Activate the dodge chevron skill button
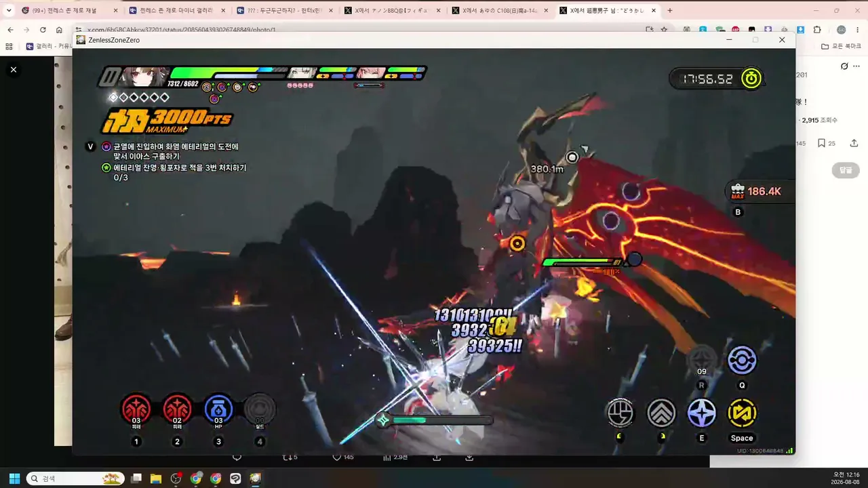 click(x=661, y=412)
